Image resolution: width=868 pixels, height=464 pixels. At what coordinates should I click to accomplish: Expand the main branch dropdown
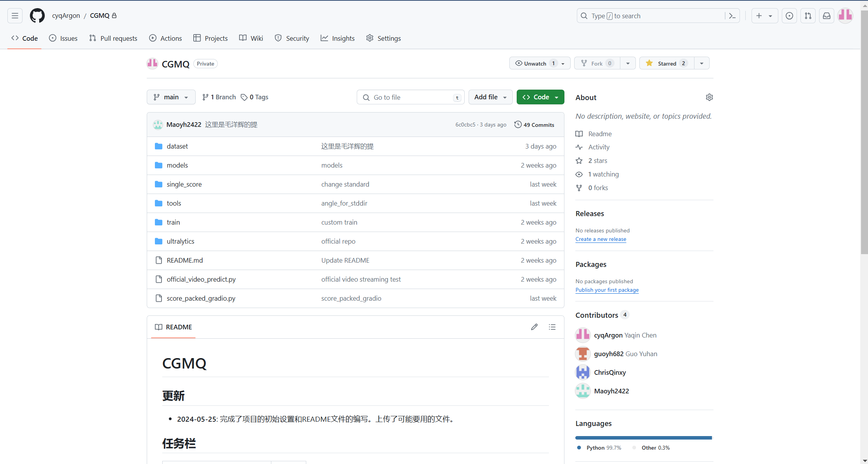point(171,97)
